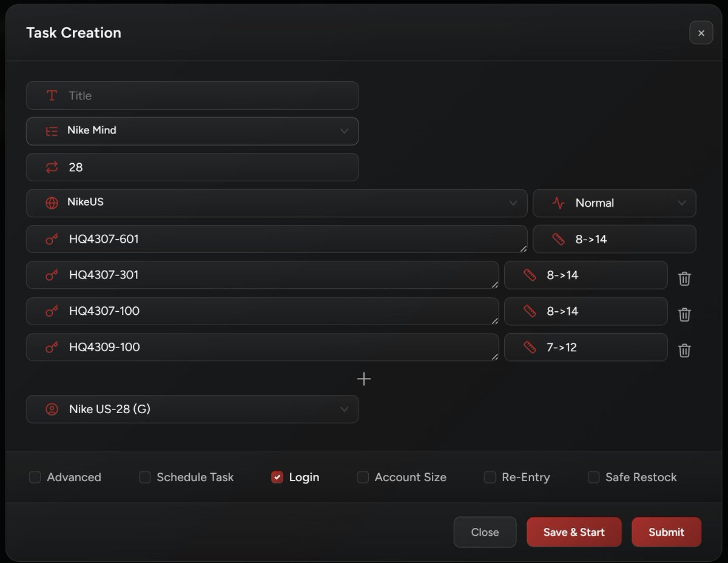Open the Nike Mind group dropdown
The width and height of the screenshot is (728, 563).
(192, 131)
